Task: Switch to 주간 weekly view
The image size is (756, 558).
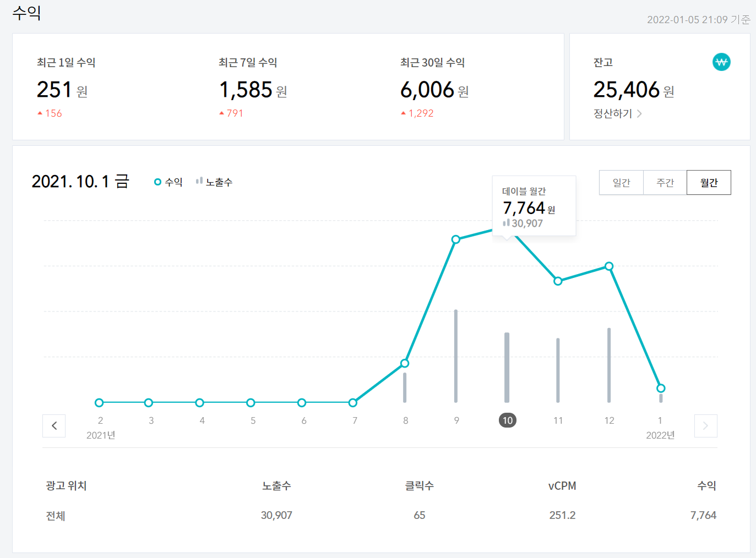Action: coord(665,183)
